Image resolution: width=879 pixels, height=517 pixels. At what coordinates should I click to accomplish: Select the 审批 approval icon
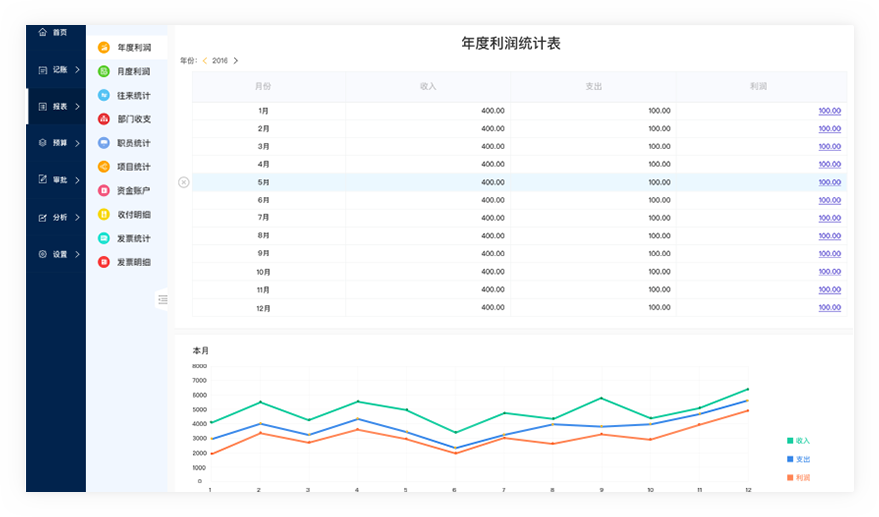[43, 179]
